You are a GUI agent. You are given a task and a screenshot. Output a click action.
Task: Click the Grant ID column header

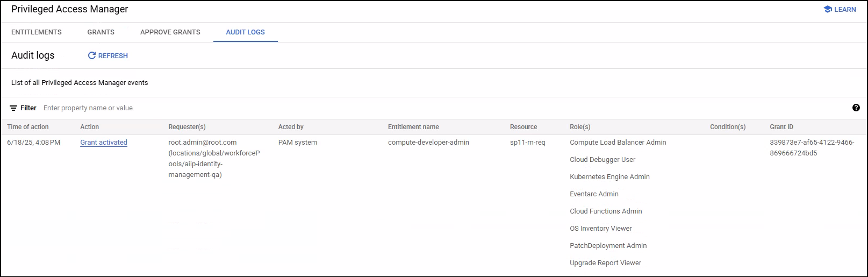pos(781,127)
